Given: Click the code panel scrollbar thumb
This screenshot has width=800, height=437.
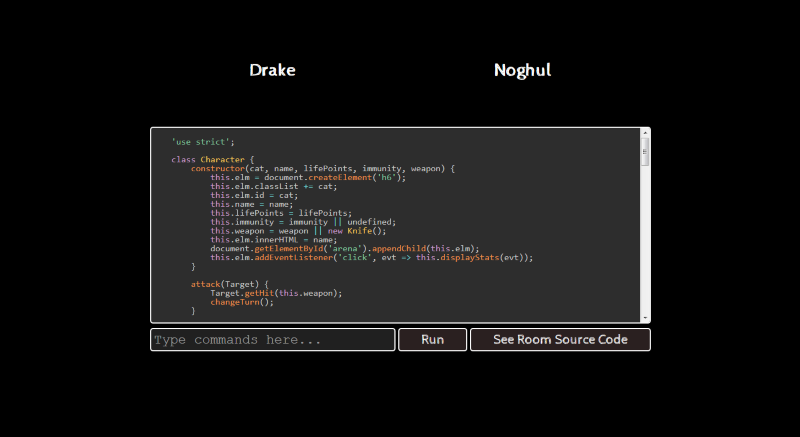Looking at the screenshot, I should pos(645,151).
